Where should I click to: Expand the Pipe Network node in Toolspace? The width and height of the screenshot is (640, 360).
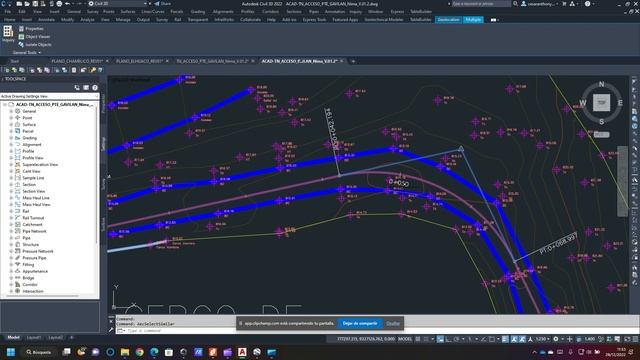11,231
